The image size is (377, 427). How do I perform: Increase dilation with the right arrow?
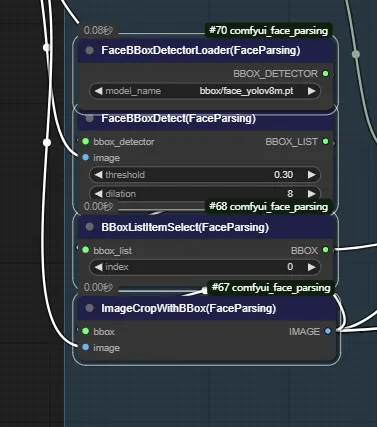point(311,194)
